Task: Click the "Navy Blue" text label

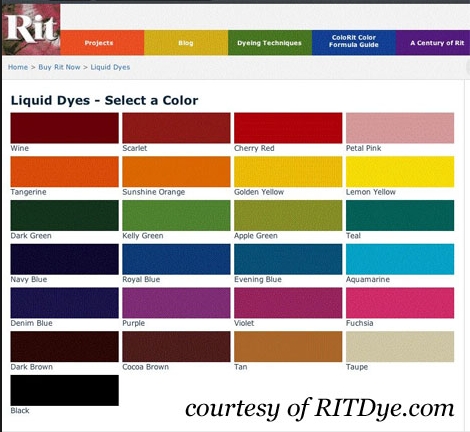Action: coord(29,279)
